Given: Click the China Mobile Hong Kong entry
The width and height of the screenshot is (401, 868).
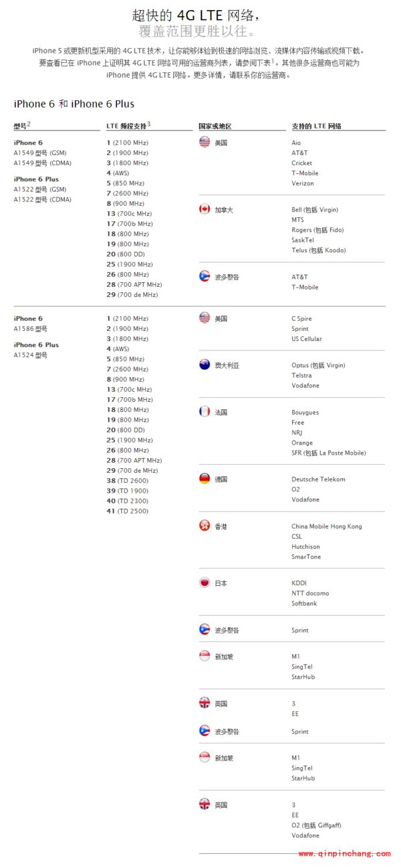Looking at the screenshot, I should click(x=326, y=526).
